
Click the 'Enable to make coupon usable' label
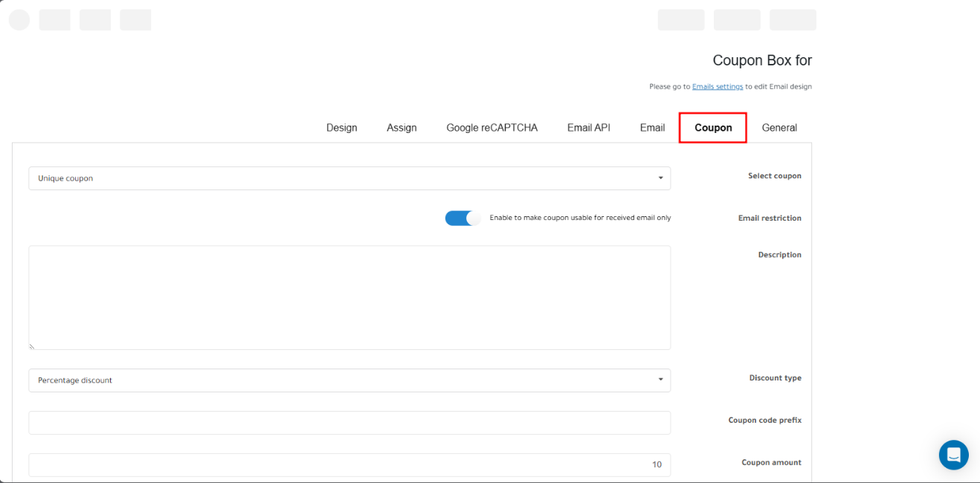click(x=580, y=218)
